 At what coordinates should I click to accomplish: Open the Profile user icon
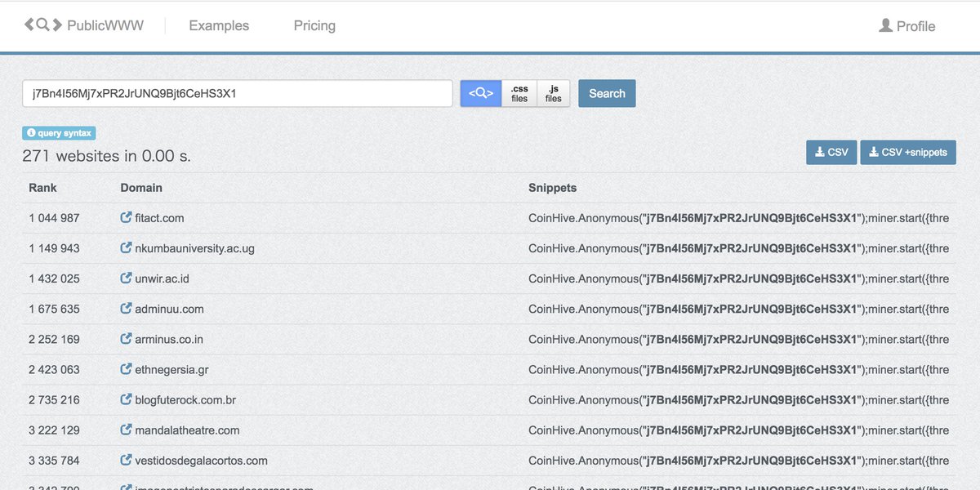(885, 25)
